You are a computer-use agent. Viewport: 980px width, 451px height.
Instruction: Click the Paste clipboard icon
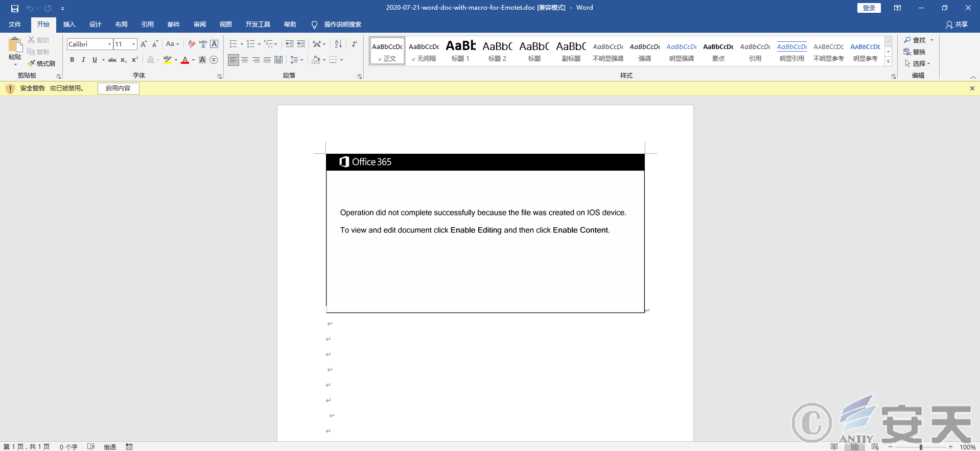15,44
